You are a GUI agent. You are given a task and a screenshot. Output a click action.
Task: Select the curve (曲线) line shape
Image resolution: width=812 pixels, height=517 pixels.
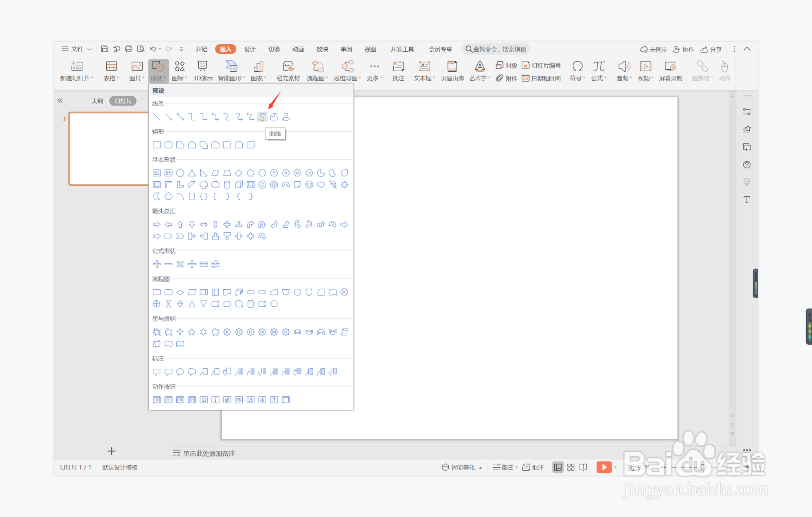262,117
